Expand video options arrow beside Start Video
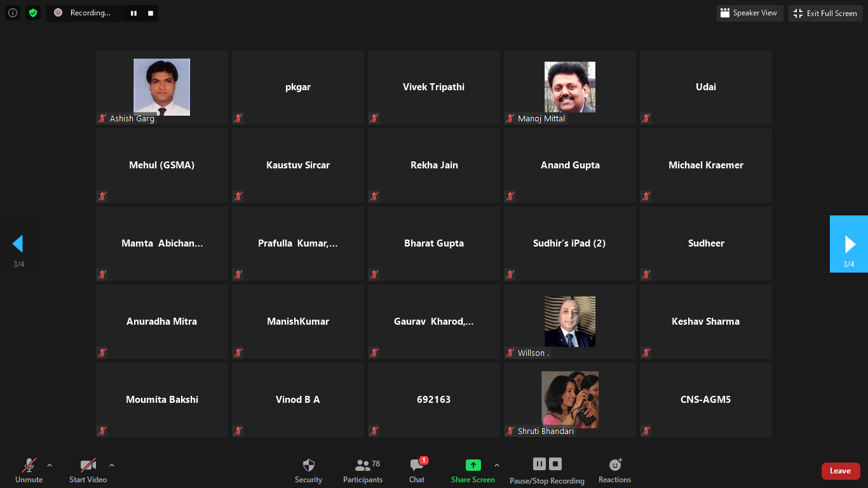The image size is (868, 488). (112, 465)
